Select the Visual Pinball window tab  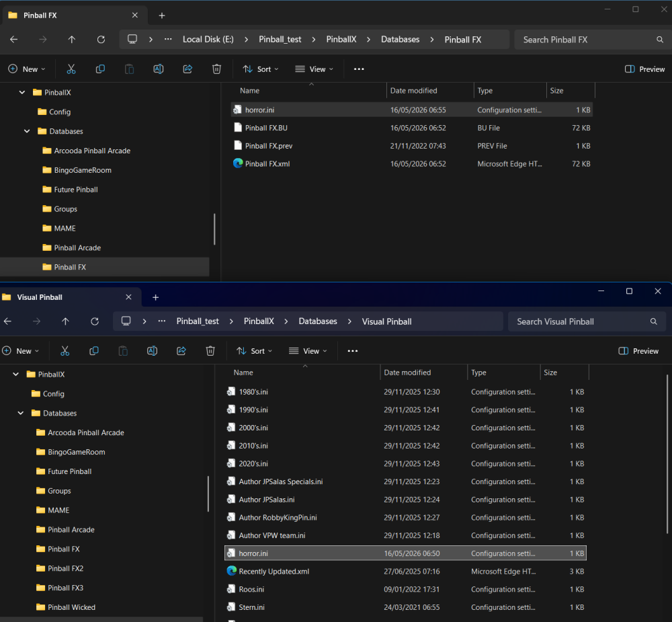tap(69, 297)
